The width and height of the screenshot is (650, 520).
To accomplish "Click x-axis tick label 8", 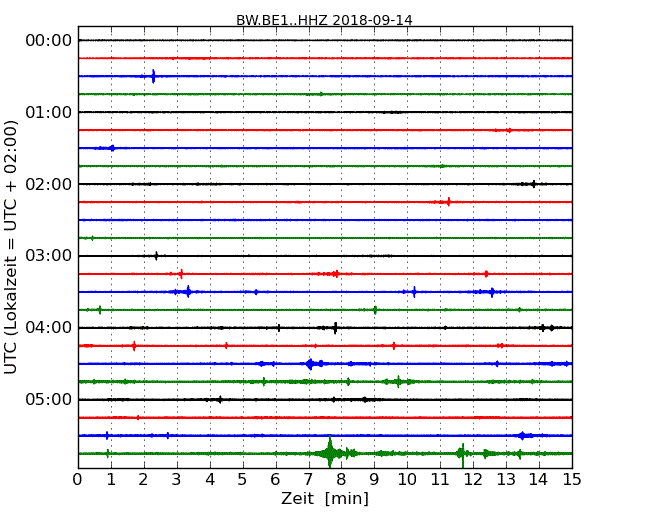I will pyautogui.click(x=341, y=480).
